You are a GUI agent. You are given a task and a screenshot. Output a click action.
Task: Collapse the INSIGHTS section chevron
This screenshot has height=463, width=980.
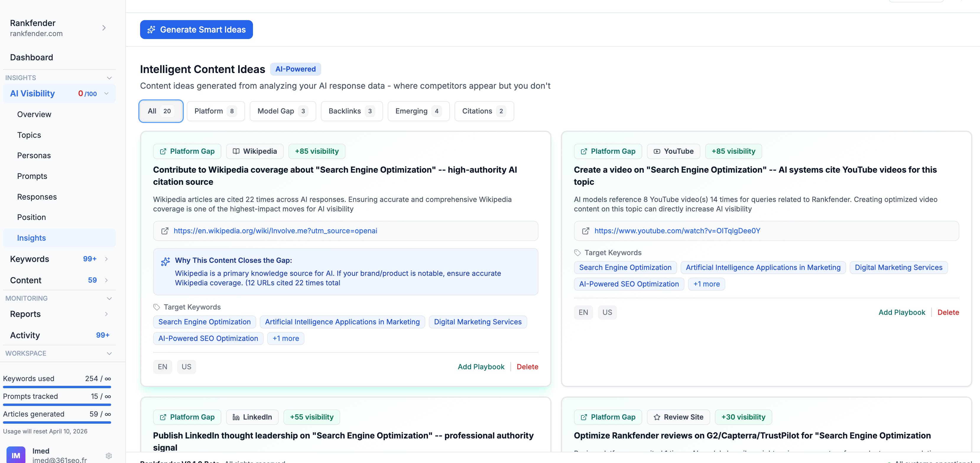[x=109, y=78]
